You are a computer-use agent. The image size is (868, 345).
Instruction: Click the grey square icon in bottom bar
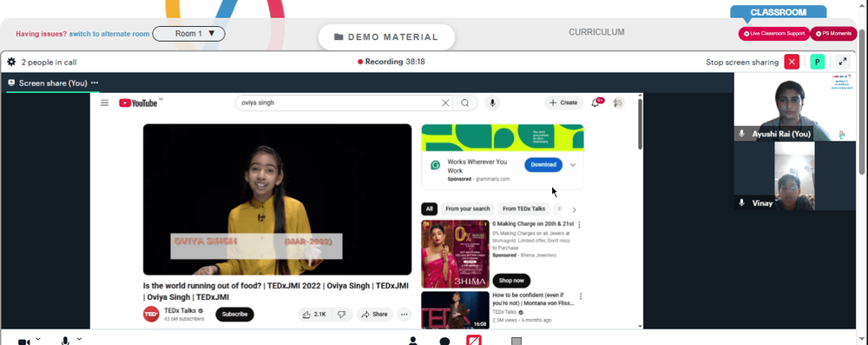(x=516, y=342)
